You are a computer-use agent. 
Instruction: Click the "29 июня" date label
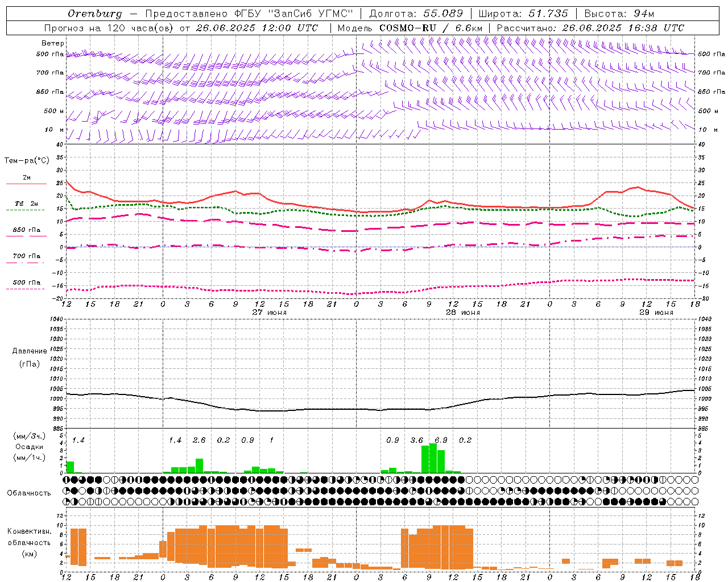pos(656,313)
